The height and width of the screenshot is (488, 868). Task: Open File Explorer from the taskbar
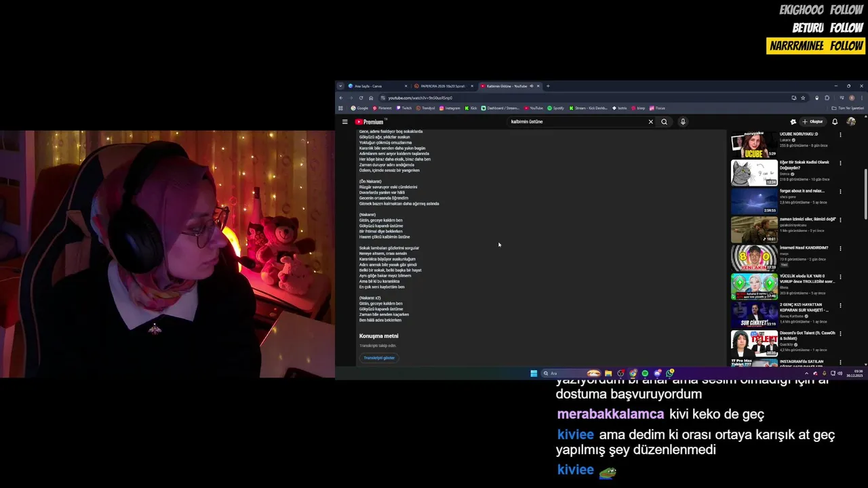[x=608, y=373]
